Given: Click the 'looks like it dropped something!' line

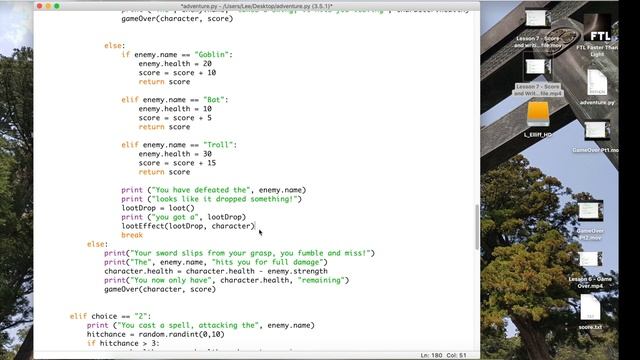Looking at the screenshot, I should point(211,199).
